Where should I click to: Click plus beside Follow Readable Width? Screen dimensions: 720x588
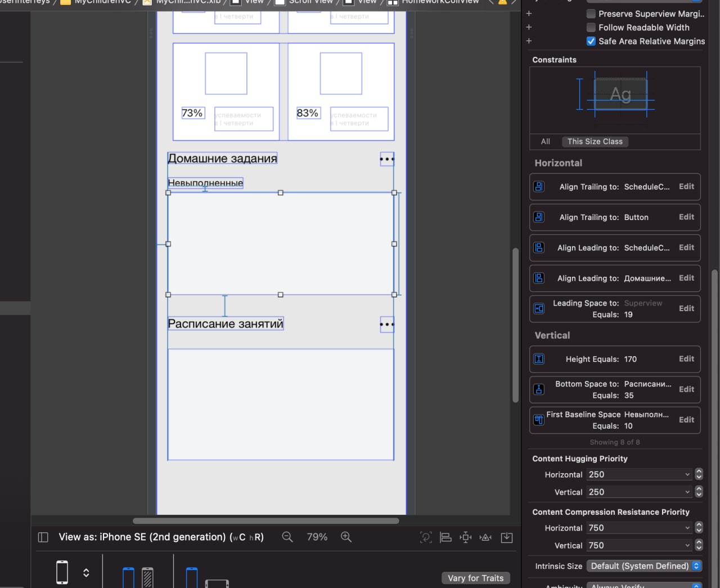click(529, 27)
